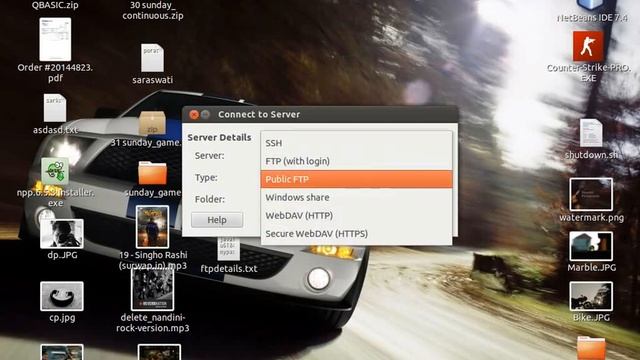Select the ftpdetails.txt file icon
The height and width of the screenshot is (360, 640).
click(x=229, y=249)
